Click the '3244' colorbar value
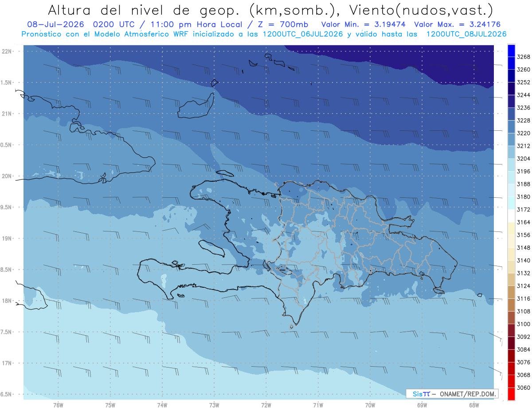This screenshot has width=532, height=411. click(x=523, y=95)
